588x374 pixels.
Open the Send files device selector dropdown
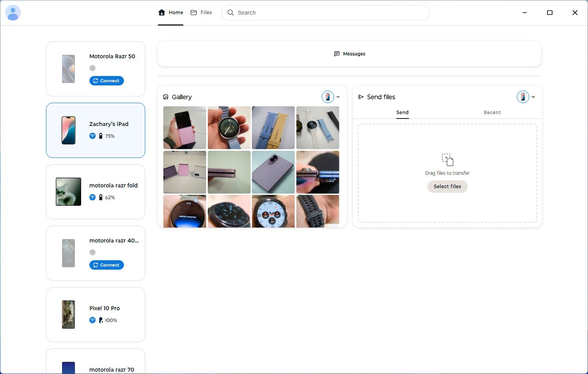point(526,97)
